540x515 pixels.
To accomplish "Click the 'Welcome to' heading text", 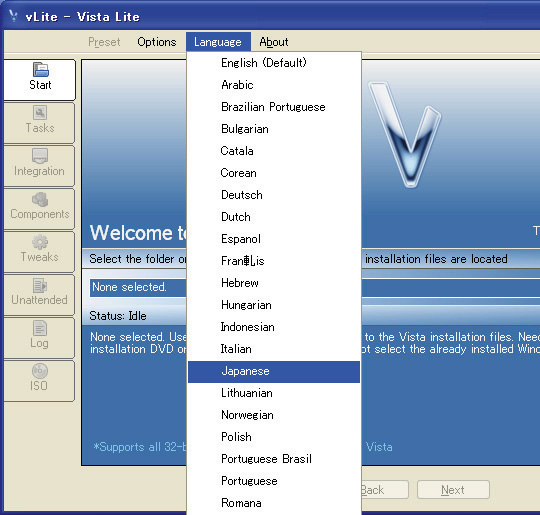I will coord(138,233).
